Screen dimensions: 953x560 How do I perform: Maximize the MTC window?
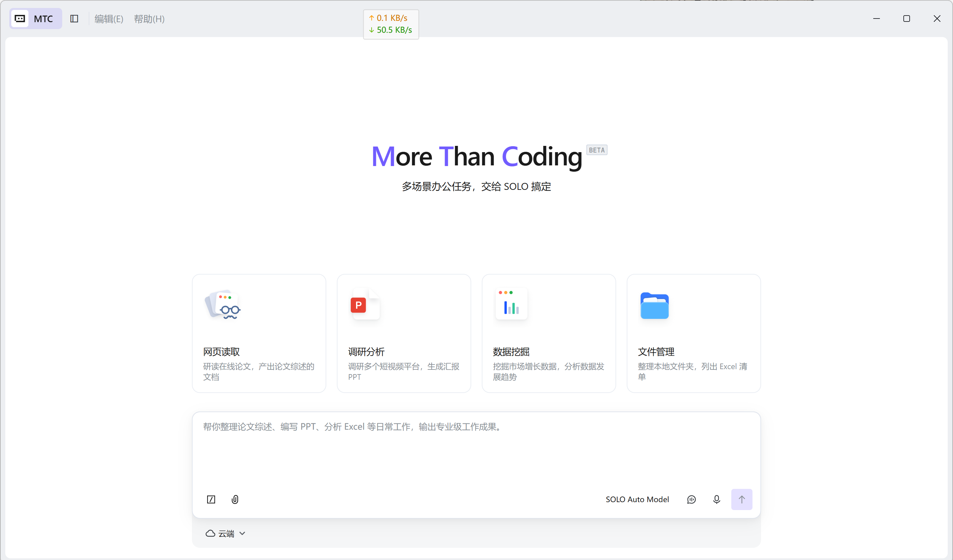(x=906, y=19)
